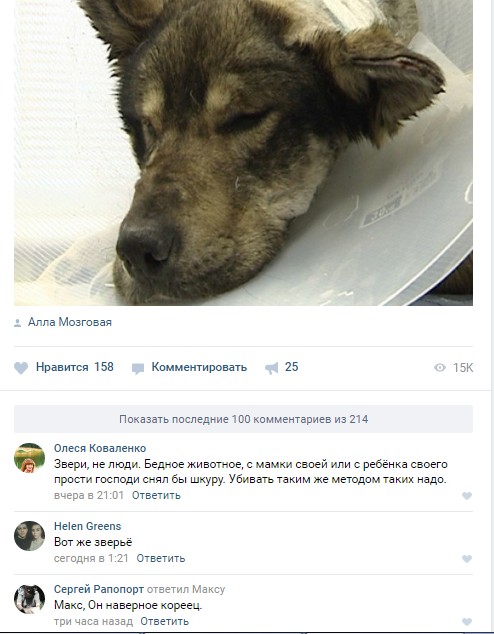
Task: Open Олеся Коваленко's avatar
Action: [30, 458]
